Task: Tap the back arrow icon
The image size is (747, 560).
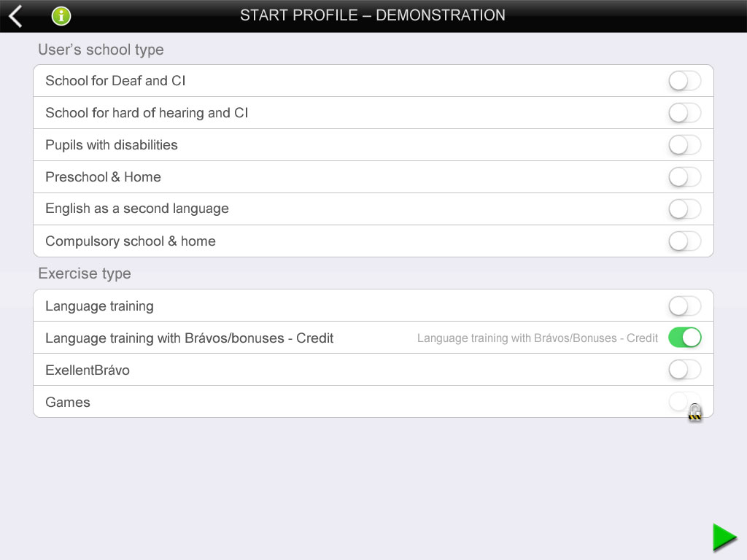Action: (16, 16)
